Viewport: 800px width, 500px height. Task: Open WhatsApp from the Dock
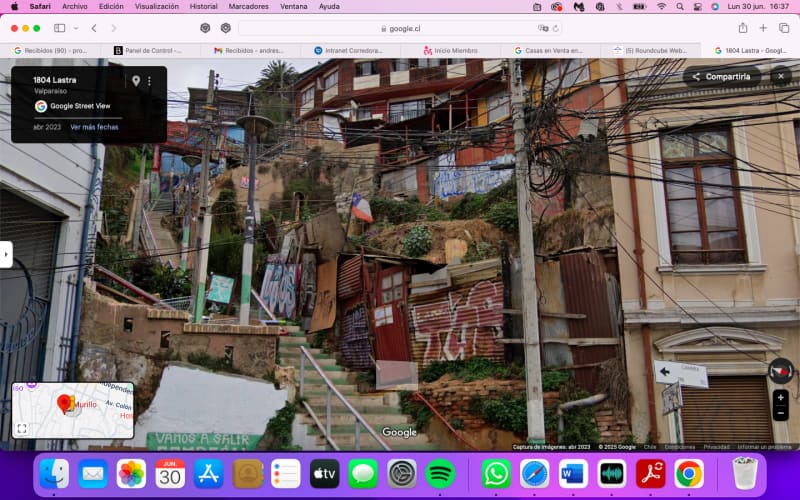pyautogui.click(x=496, y=474)
